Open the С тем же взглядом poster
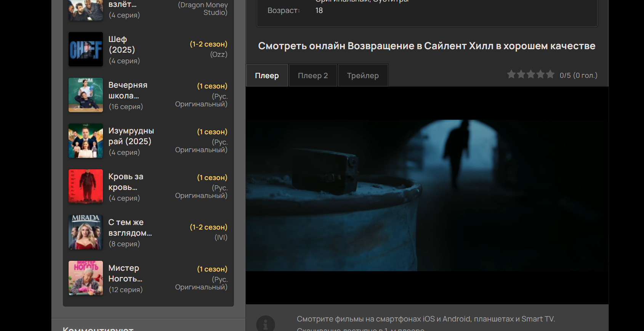644x331 pixels. [86, 232]
